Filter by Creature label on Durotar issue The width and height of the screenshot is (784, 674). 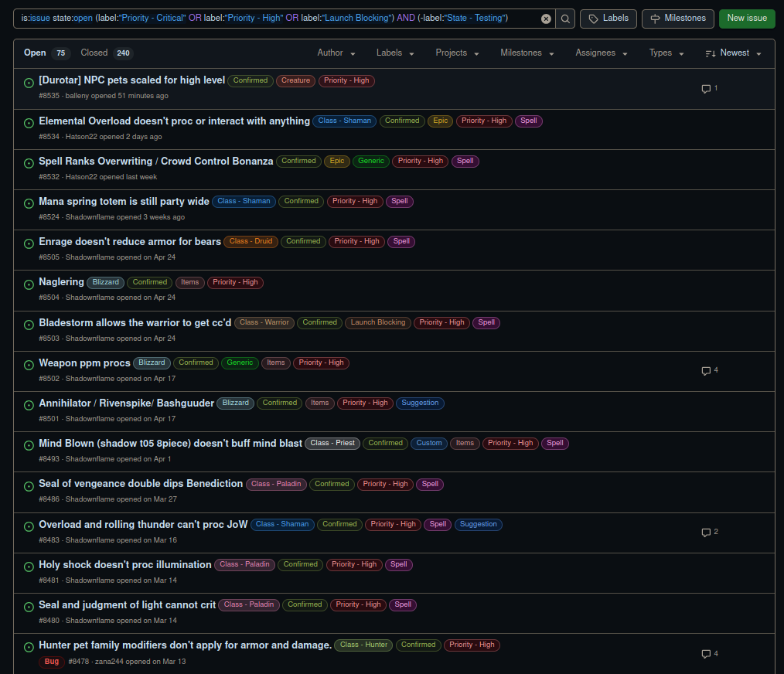[295, 80]
